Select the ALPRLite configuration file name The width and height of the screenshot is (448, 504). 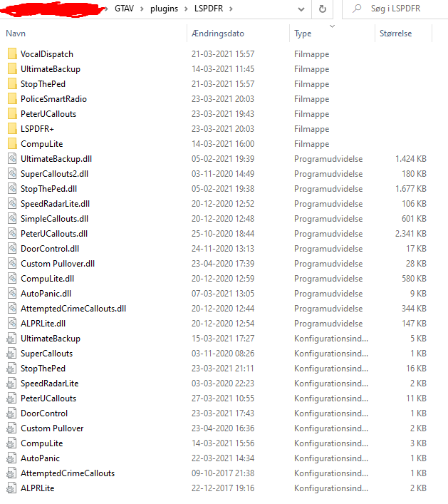click(38, 488)
